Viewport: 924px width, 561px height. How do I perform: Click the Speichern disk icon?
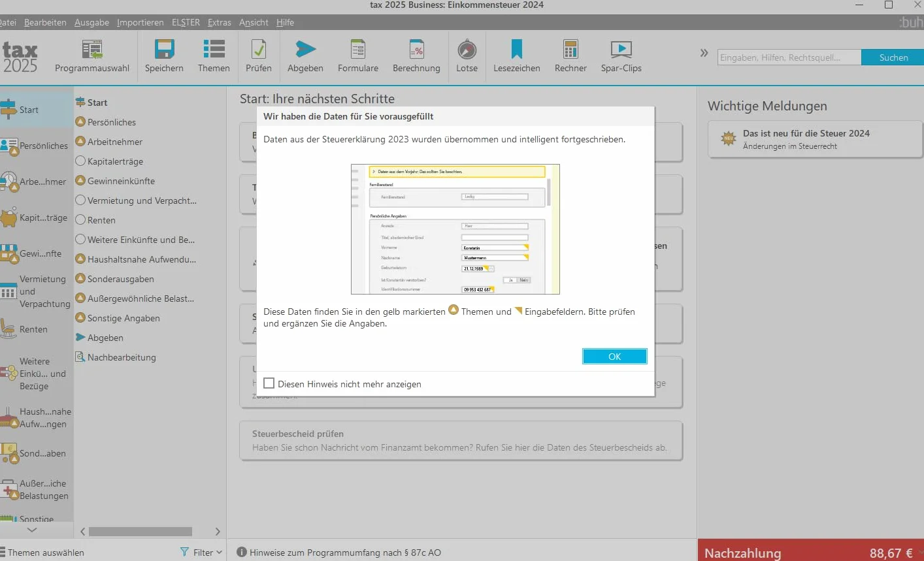(164, 50)
